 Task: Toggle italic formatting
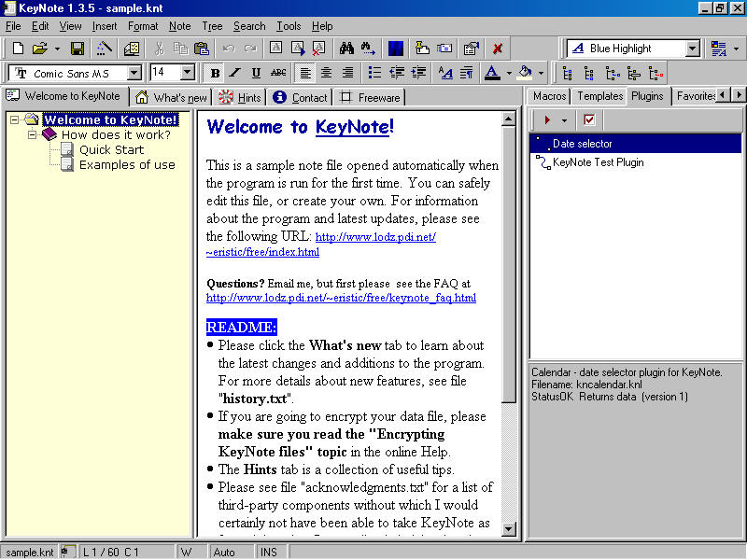(235, 73)
